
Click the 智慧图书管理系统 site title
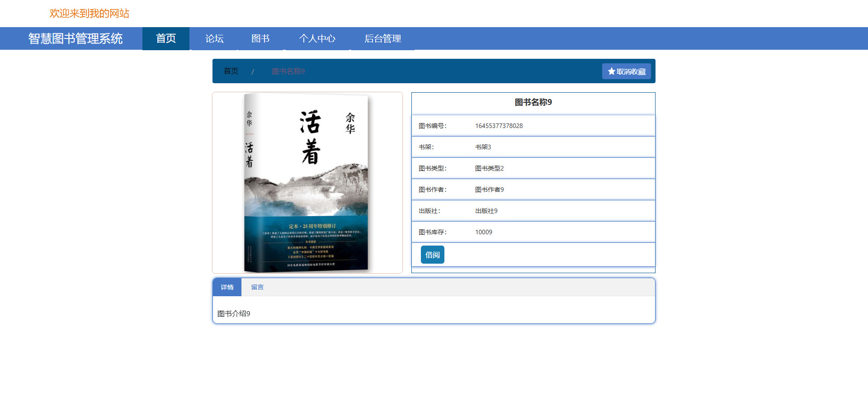75,38
